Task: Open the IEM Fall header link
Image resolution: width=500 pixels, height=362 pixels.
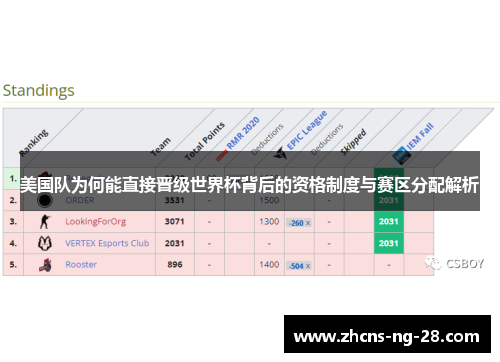Action: point(420,136)
